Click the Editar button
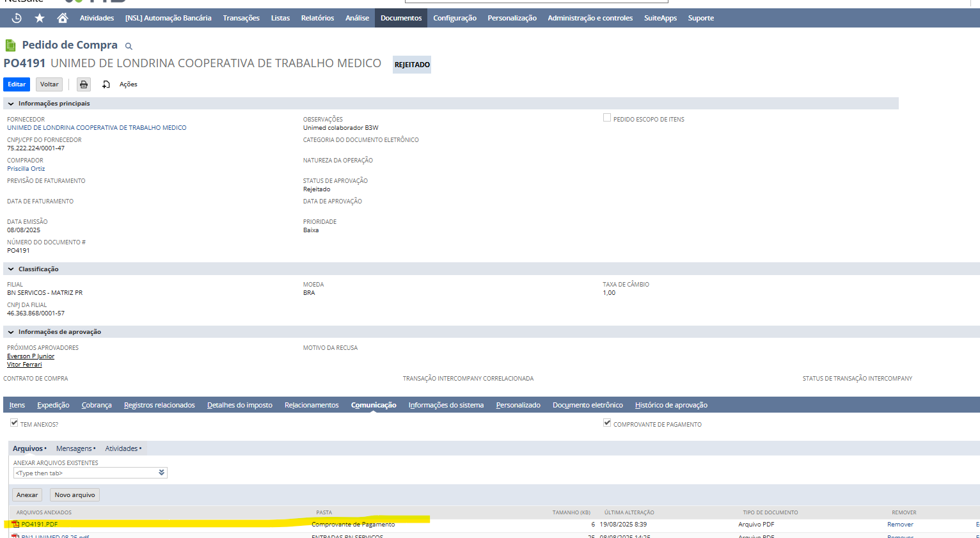This screenshot has width=980, height=538. click(x=17, y=84)
